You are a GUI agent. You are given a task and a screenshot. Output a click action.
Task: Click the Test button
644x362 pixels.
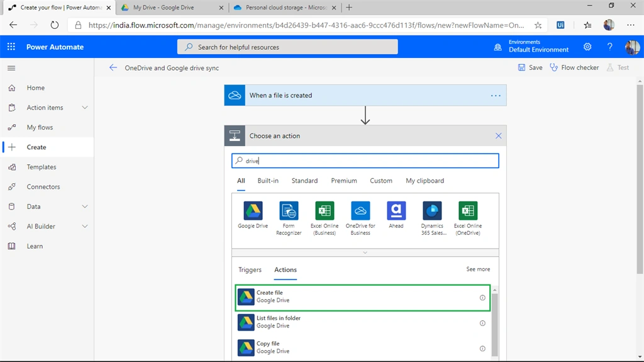coord(618,67)
